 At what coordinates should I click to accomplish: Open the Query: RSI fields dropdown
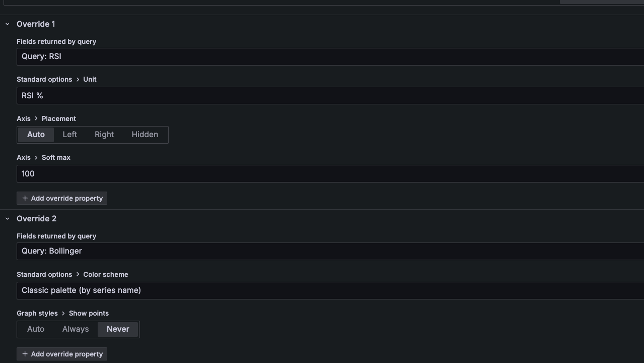click(201, 56)
